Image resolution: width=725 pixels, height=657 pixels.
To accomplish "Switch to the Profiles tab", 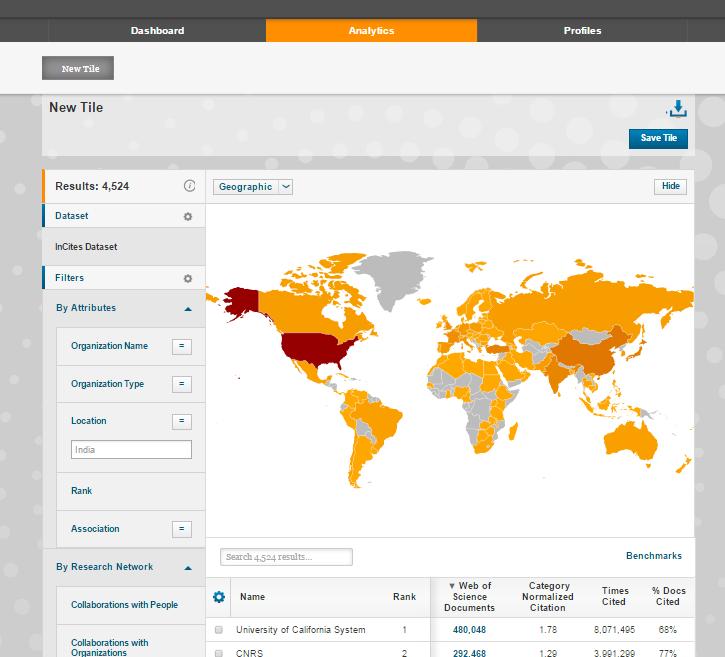I will point(582,31).
